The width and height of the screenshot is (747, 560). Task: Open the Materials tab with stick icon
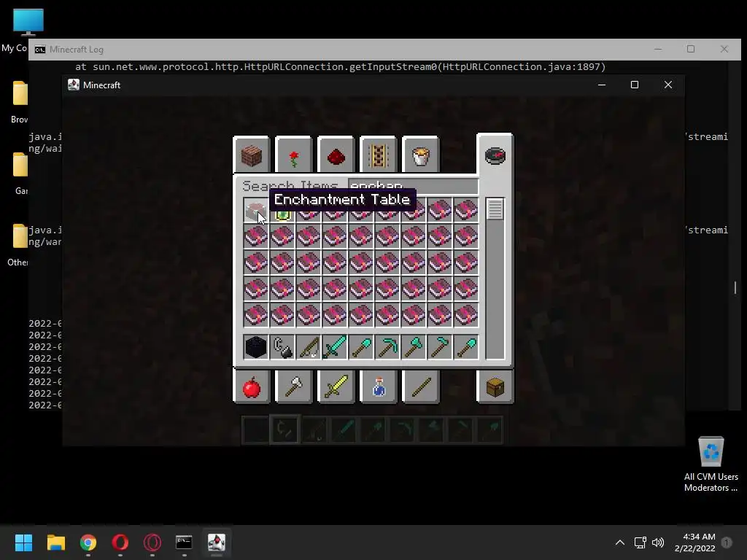pos(421,386)
